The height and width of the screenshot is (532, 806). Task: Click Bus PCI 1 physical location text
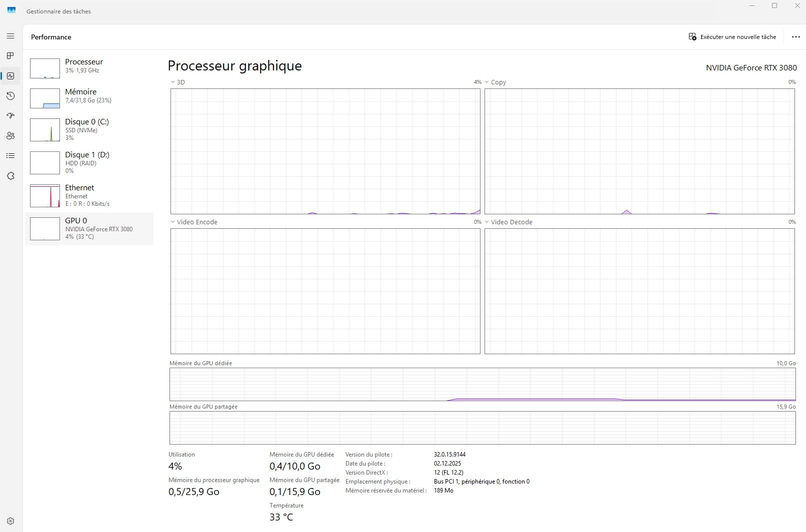(x=481, y=482)
